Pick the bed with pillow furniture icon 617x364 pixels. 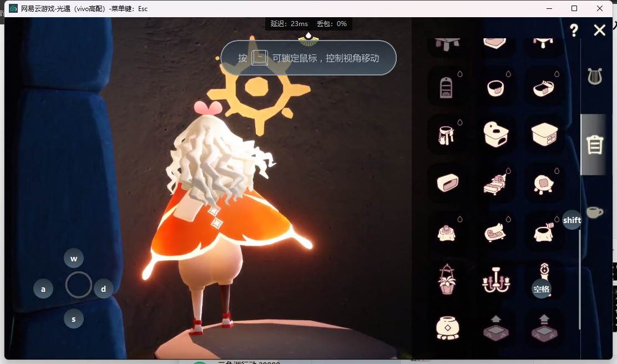point(495,184)
